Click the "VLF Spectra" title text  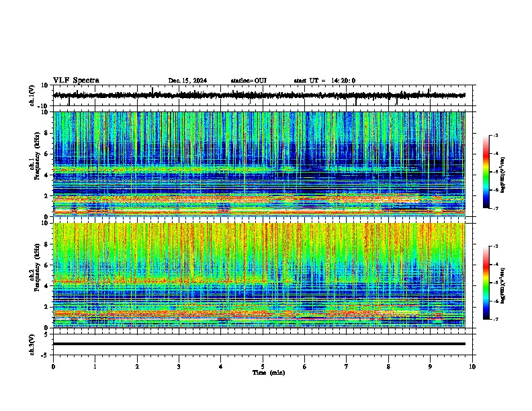76,81
